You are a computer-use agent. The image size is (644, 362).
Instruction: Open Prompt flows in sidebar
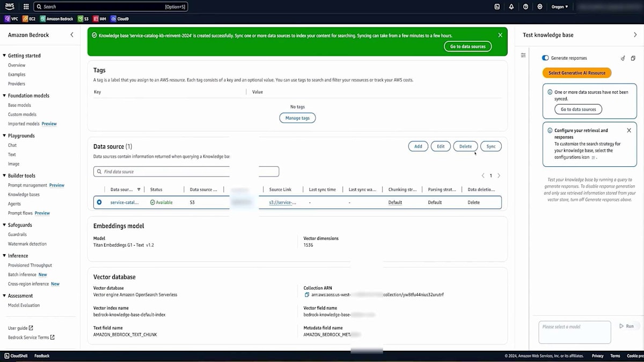pyautogui.click(x=20, y=213)
